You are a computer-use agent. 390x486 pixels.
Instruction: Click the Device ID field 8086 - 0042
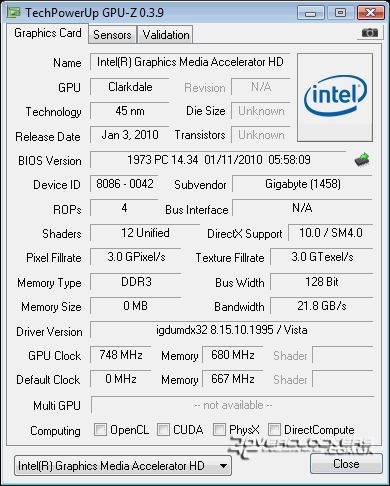(x=124, y=184)
